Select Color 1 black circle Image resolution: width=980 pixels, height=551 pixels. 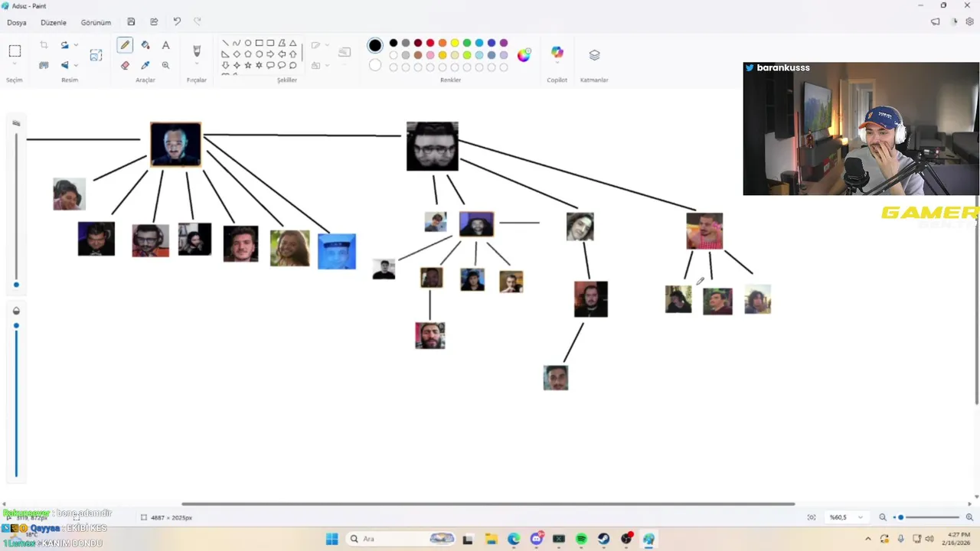pos(374,46)
